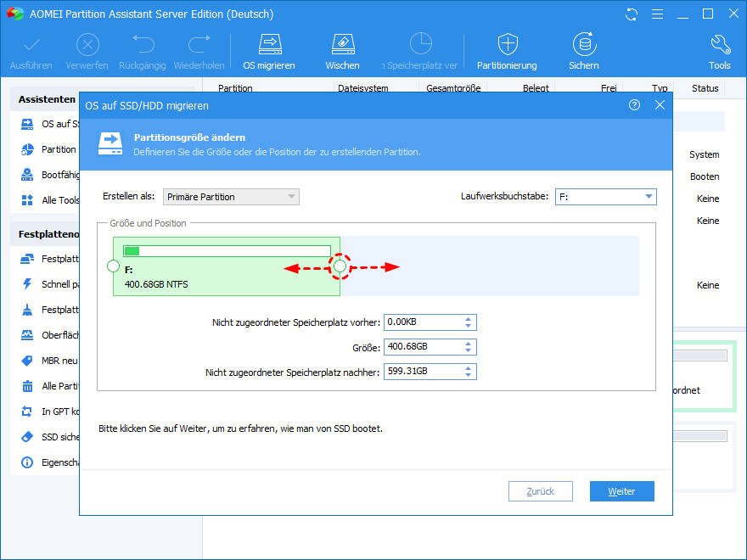
Task: Decrease Größe value with down arrow
Action: [x=469, y=351]
